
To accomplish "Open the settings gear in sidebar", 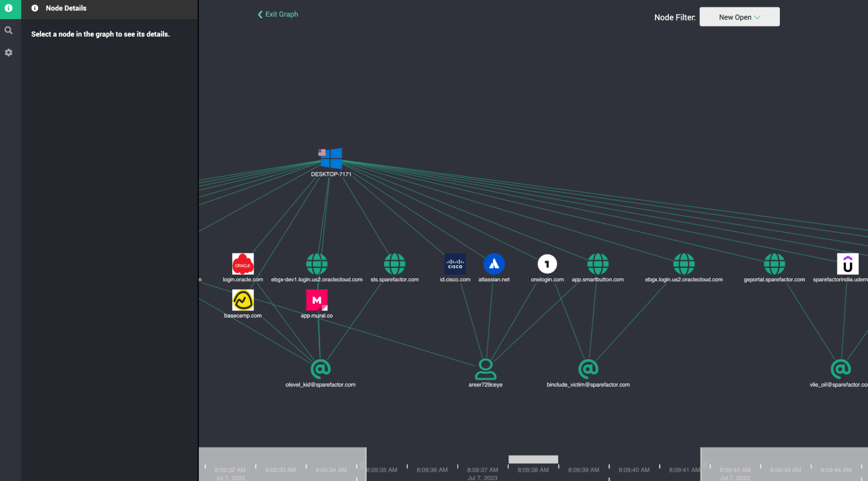I will coord(9,53).
